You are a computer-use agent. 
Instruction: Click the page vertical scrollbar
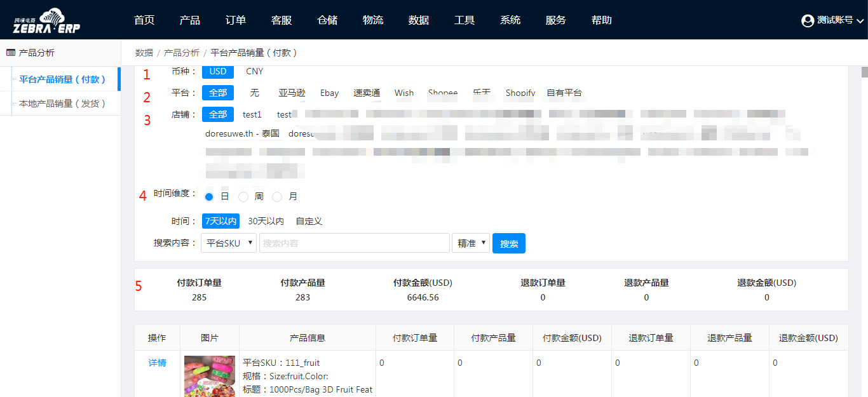coord(864,191)
